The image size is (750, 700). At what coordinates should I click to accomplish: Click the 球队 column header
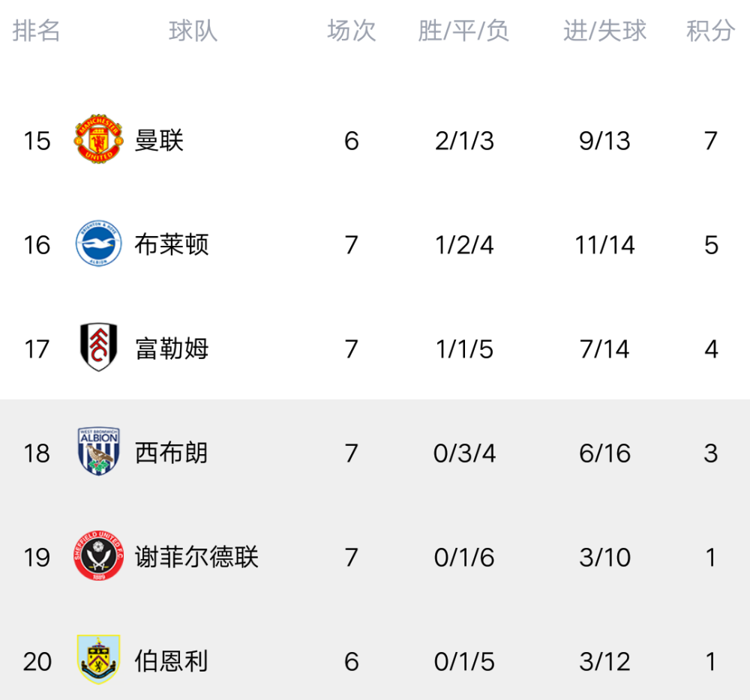193,31
